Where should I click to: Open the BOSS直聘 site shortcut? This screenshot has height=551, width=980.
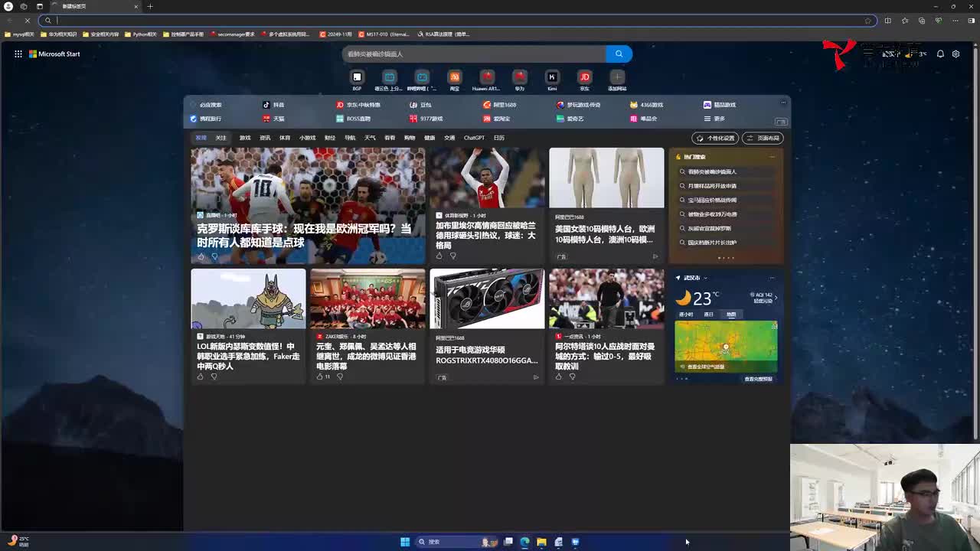[353, 119]
